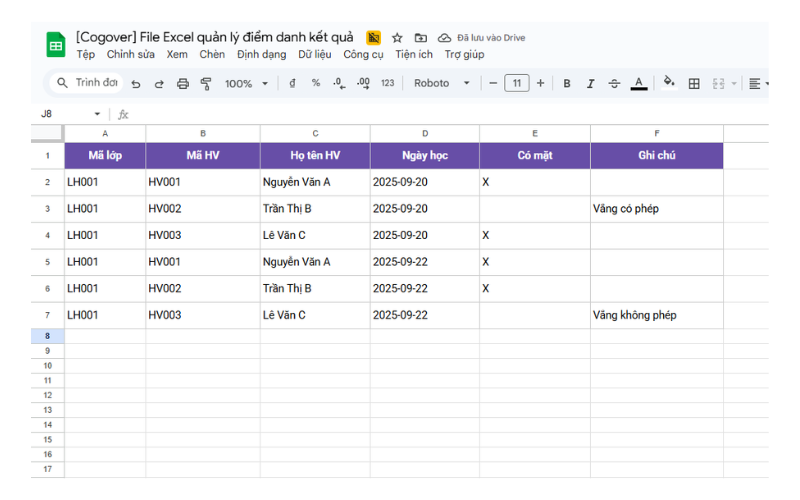The width and height of the screenshot is (800, 500).
Task: Click the undo arrow in toolbar
Action: [x=136, y=84]
